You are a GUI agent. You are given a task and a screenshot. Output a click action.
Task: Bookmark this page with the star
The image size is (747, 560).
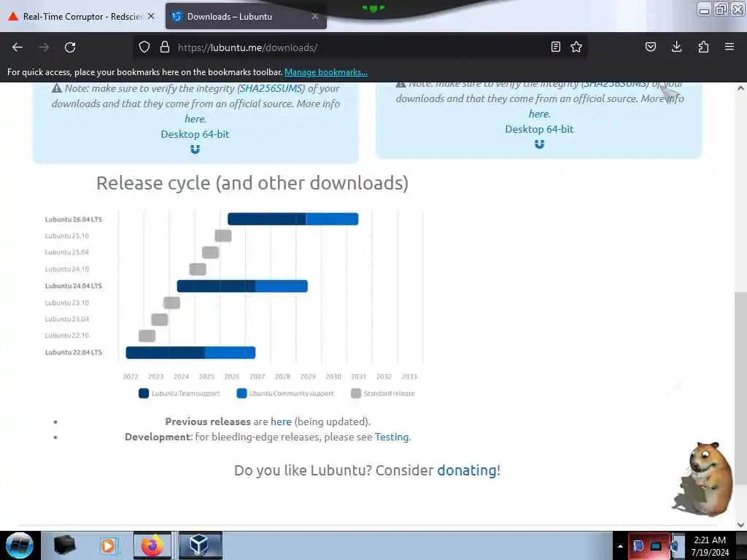576,47
